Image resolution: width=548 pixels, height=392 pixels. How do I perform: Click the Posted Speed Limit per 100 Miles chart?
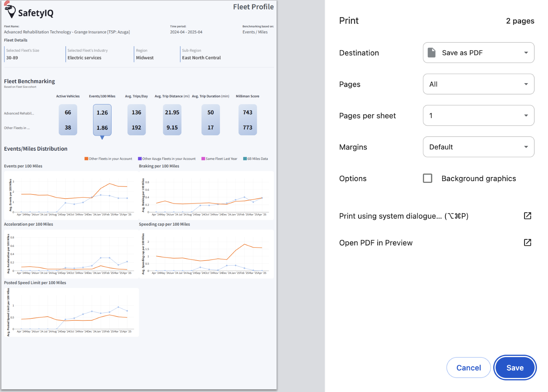click(x=71, y=312)
